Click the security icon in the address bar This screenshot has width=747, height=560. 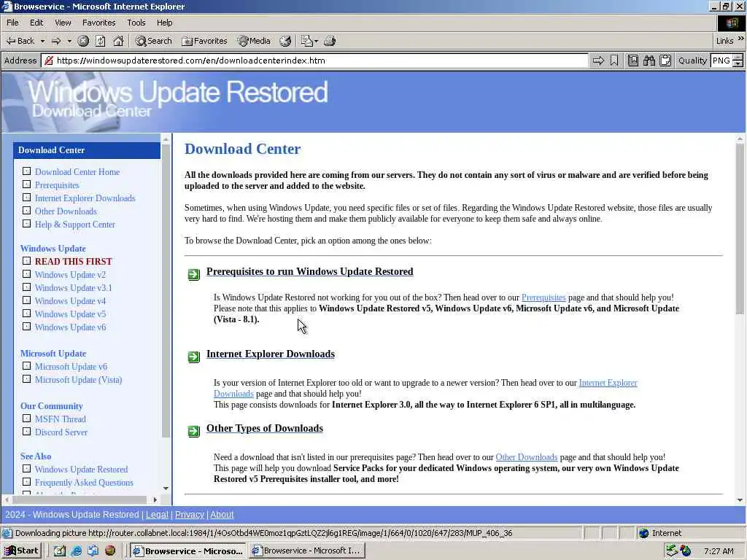click(49, 61)
